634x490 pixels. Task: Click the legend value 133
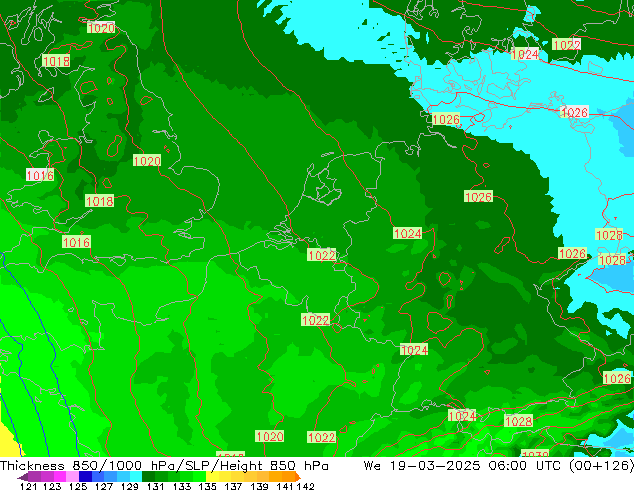[x=182, y=486]
